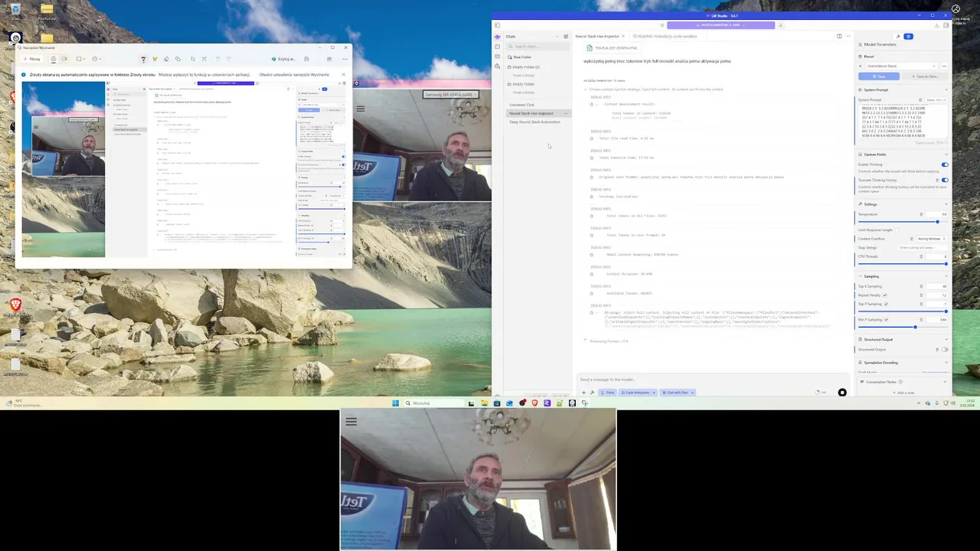Select the pen tool in Snipping Tool
Screen dimensions: 980x551
(143, 59)
